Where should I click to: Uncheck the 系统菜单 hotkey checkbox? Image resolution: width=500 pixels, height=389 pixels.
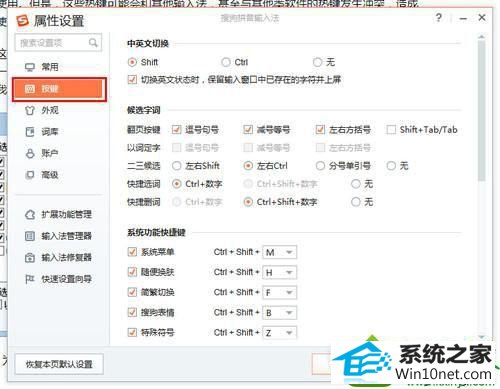click(x=132, y=252)
